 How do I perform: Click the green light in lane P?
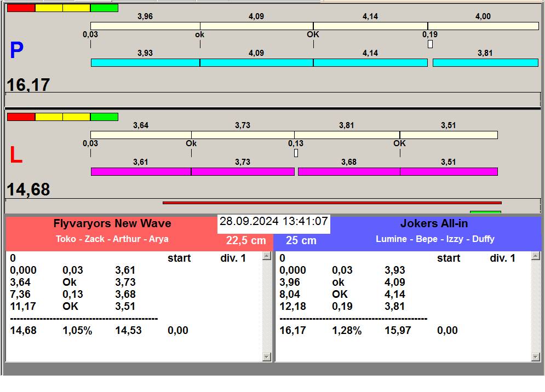104,8
